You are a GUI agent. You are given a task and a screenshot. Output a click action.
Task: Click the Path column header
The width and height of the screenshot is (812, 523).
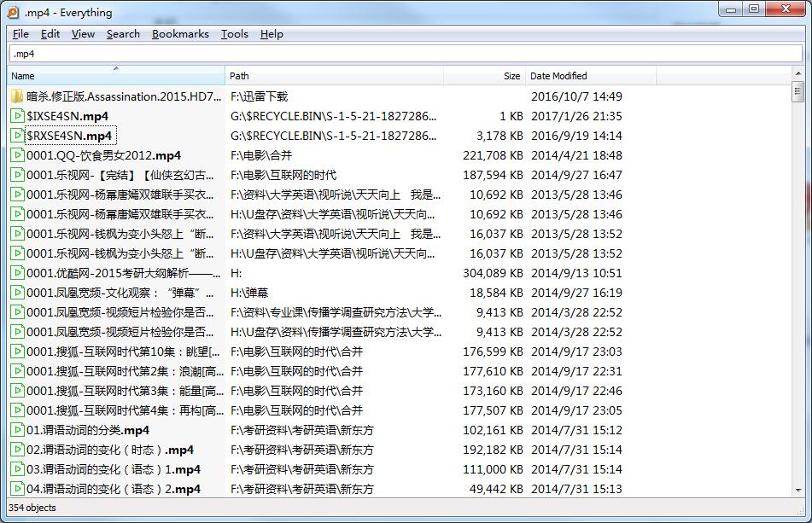pos(239,75)
